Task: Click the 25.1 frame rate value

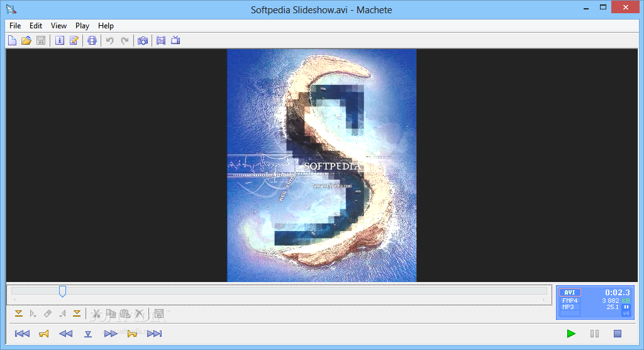Action: pyautogui.click(x=613, y=307)
